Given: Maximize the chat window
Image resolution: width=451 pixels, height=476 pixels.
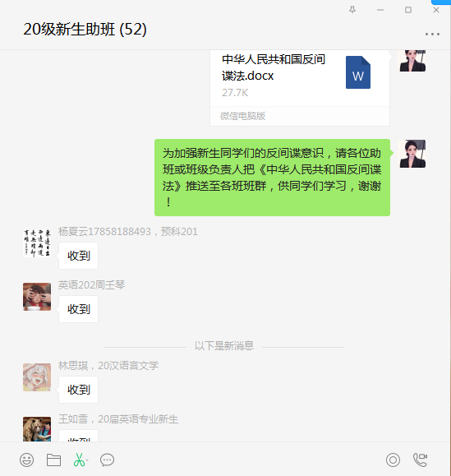Looking at the screenshot, I should (408, 10).
